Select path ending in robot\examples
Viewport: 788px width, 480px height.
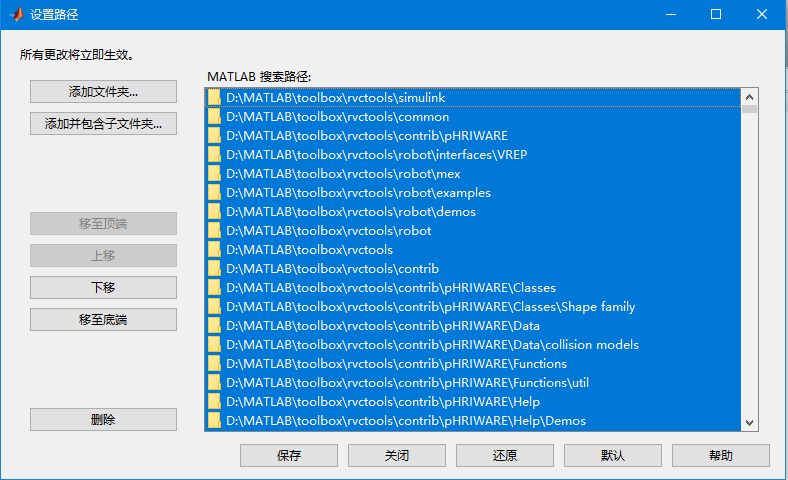pyautogui.click(x=473, y=193)
